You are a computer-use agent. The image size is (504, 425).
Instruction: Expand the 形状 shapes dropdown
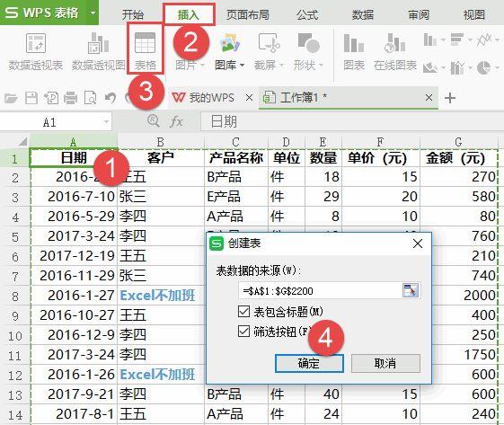pos(321,66)
